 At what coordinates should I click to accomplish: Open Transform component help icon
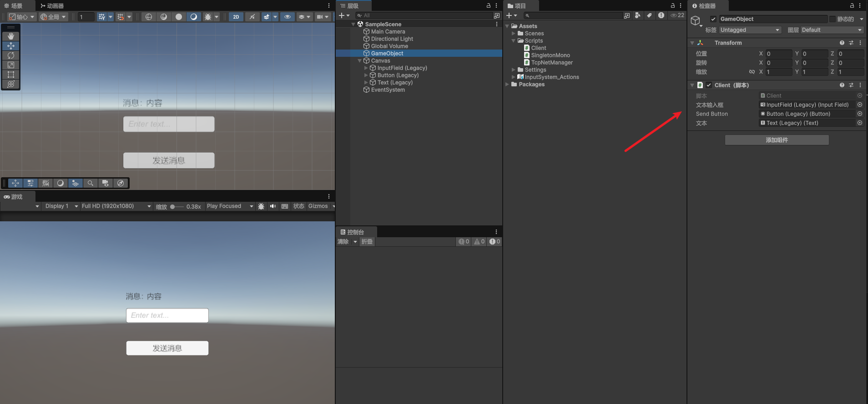[842, 43]
